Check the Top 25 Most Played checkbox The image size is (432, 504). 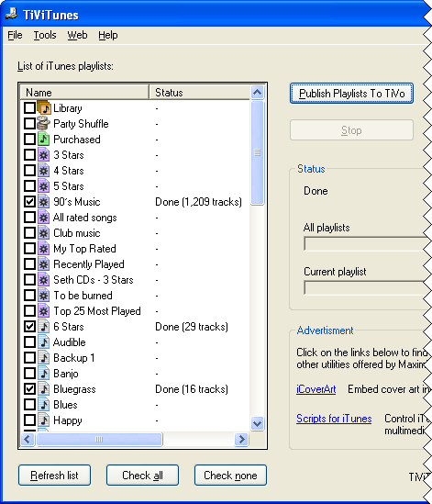[30, 311]
